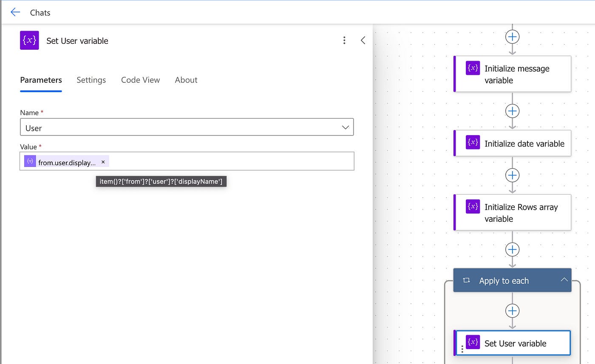The height and width of the screenshot is (364, 595).
Task: Open the Settings tab
Action: click(91, 80)
